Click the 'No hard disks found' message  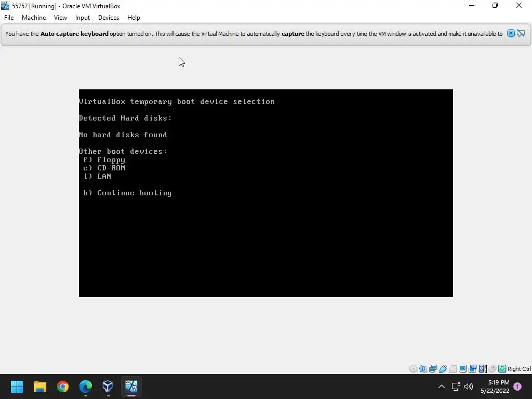123,135
